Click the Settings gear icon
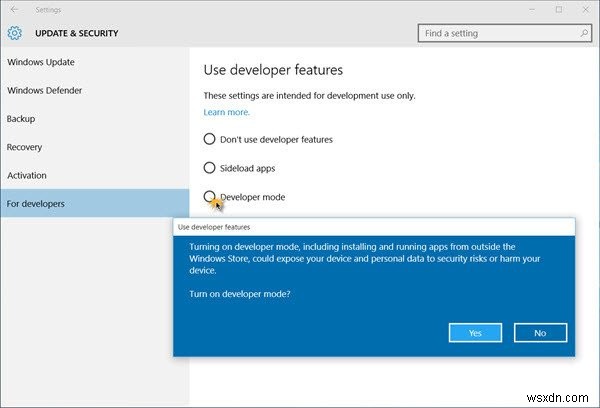 click(x=15, y=33)
